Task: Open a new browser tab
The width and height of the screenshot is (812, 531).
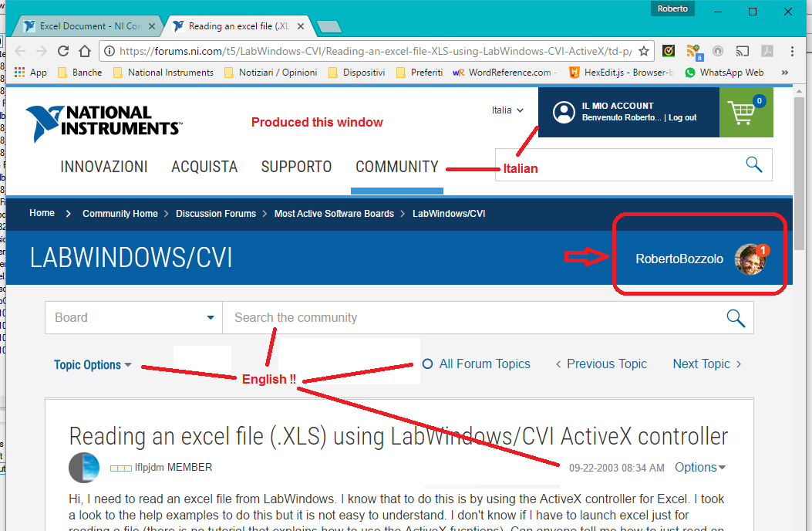Action: pos(329,26)
